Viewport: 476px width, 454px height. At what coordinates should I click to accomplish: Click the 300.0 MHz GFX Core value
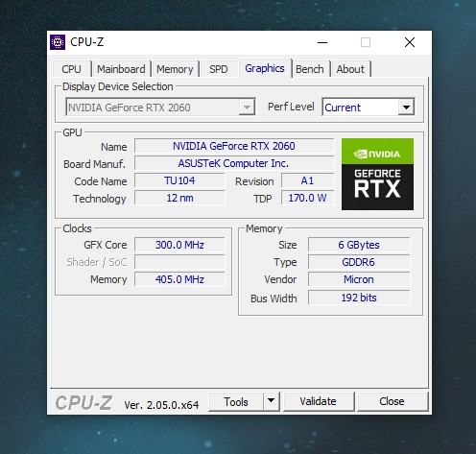[179, 245]
